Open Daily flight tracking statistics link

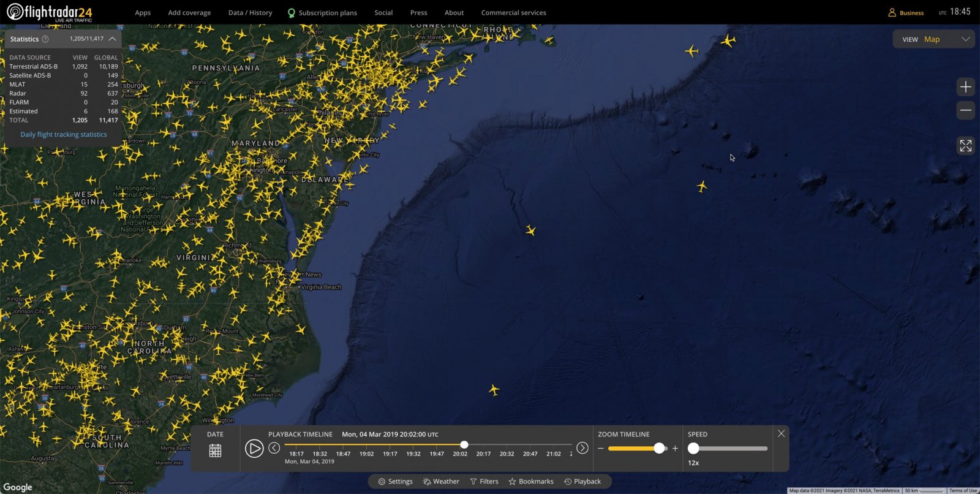pyautogui.click(x=64, y=134)
